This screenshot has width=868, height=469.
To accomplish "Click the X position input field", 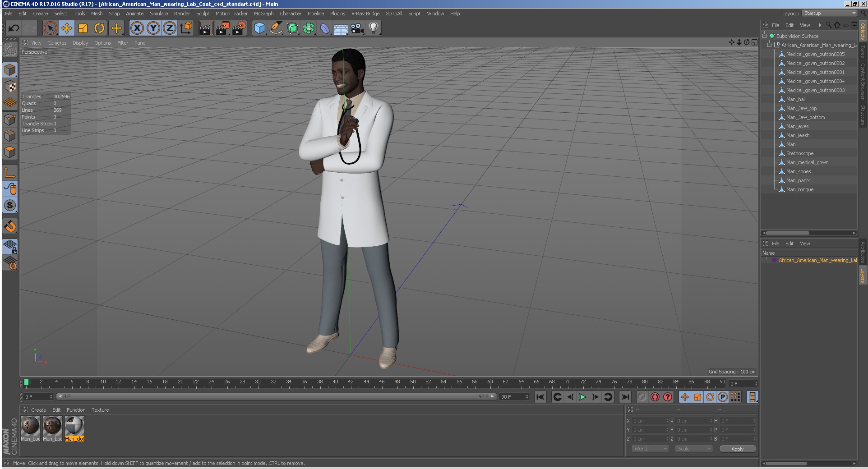I will [x=650, y=421].
